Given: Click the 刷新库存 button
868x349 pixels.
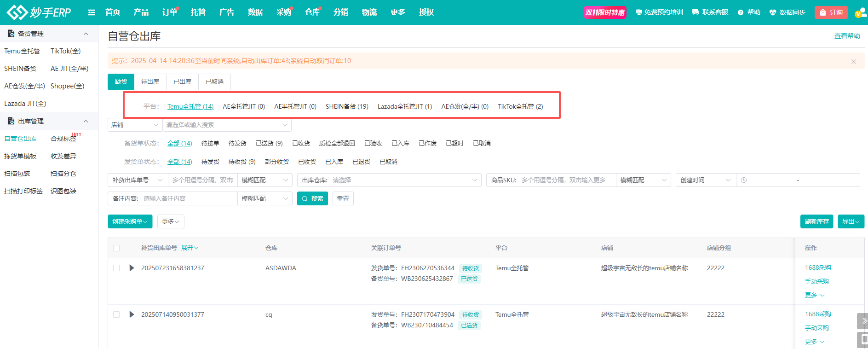Looking at the screenshot, I should [816, 221].
